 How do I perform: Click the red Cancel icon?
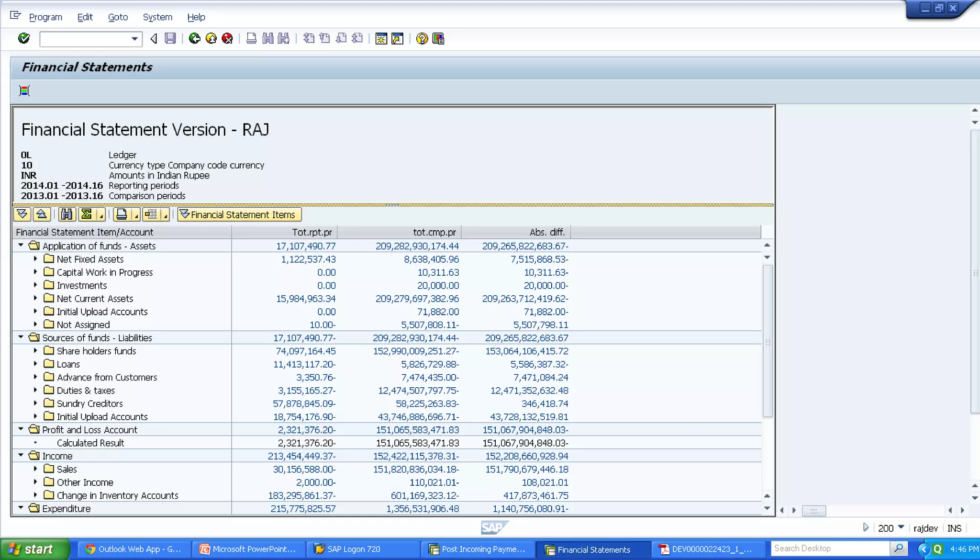227,38
